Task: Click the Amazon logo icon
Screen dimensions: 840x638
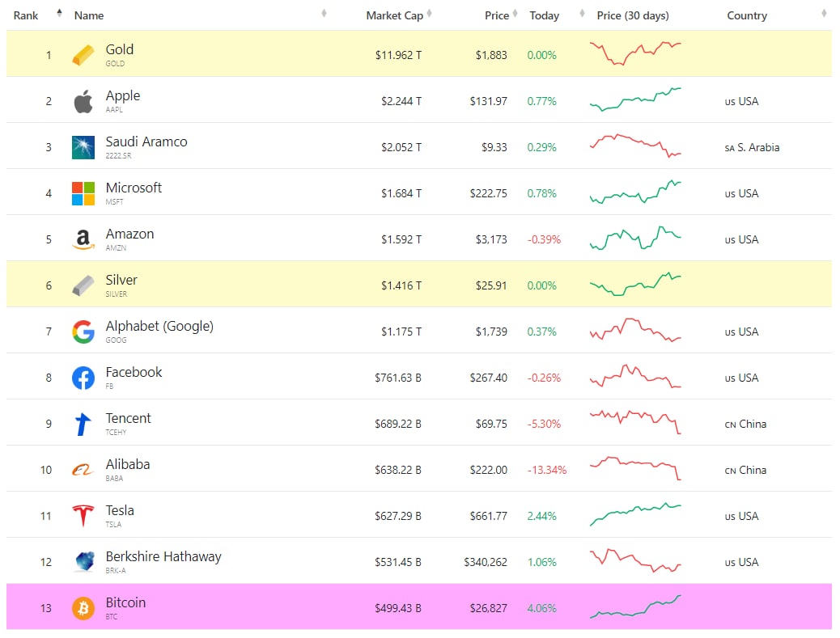Action: point(83,239)
